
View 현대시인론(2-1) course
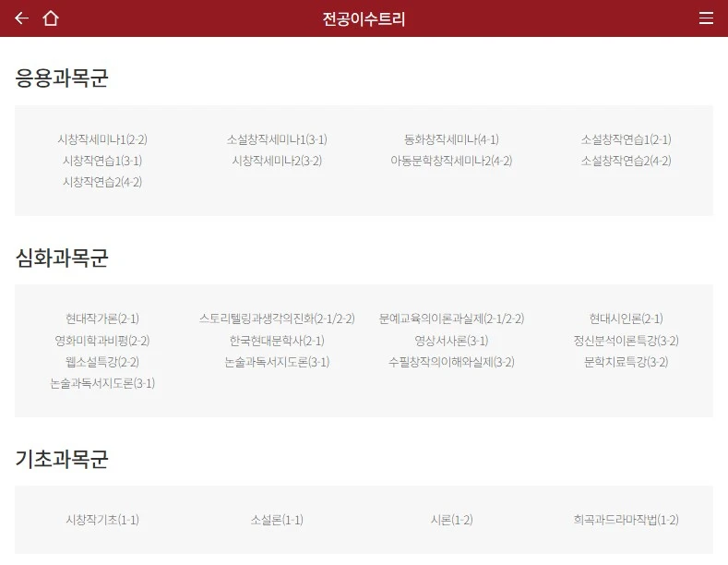tap(626, 319)
